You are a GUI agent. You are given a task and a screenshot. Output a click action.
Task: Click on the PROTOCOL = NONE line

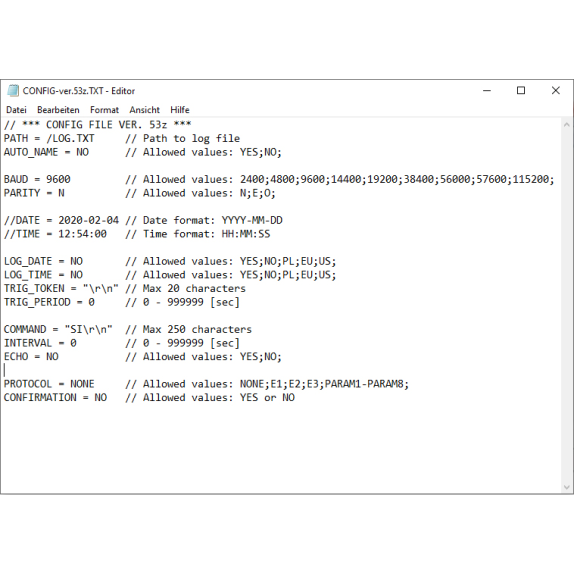click(x=206, y=384)
